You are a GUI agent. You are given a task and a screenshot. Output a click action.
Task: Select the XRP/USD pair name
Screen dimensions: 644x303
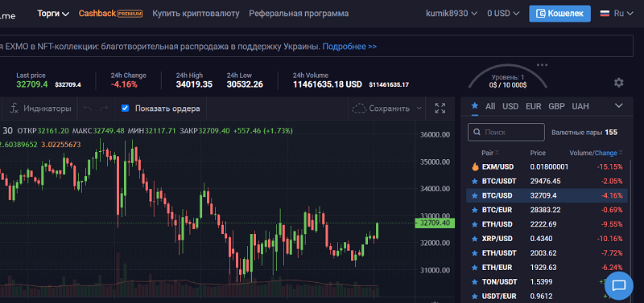pos(497,239)
